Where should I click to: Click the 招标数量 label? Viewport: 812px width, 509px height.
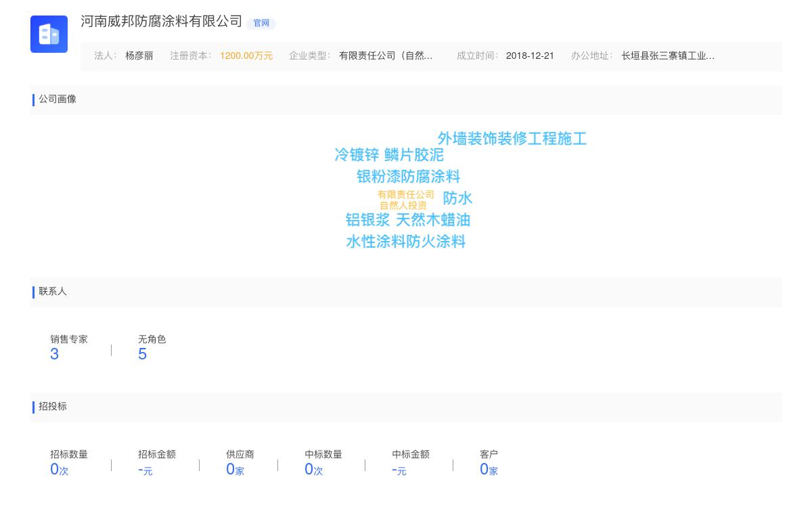pyautogui.click(x=69, y=455)
